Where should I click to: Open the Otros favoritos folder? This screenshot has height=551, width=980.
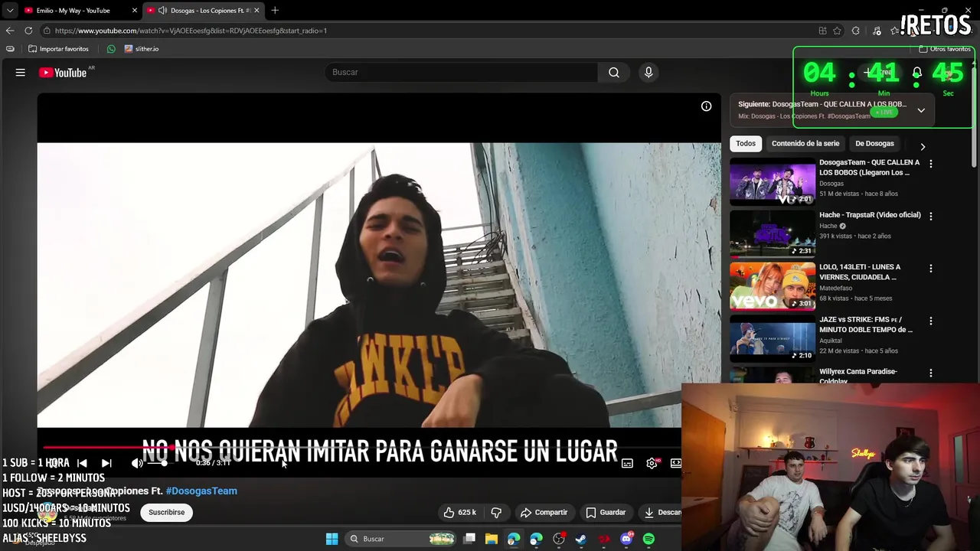click(945, 49)
